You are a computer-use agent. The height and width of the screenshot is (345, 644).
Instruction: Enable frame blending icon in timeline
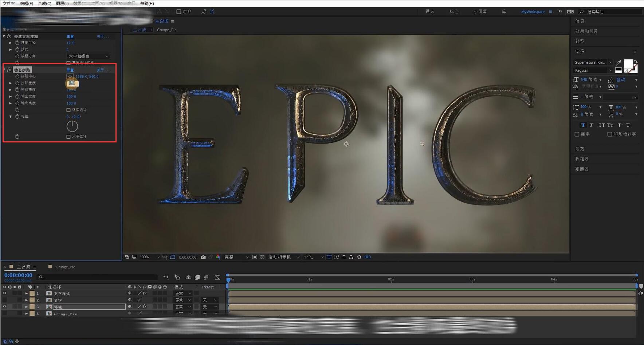[x=197, y=278]
